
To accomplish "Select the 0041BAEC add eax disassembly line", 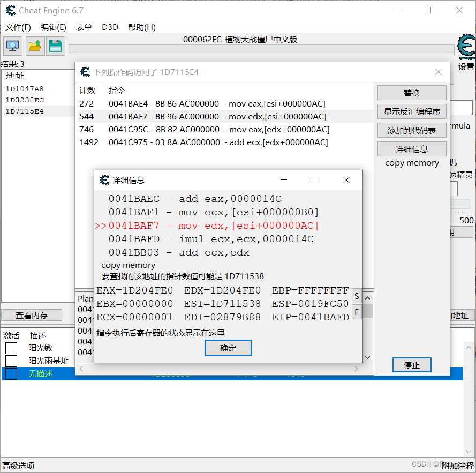I will point(195,199).
